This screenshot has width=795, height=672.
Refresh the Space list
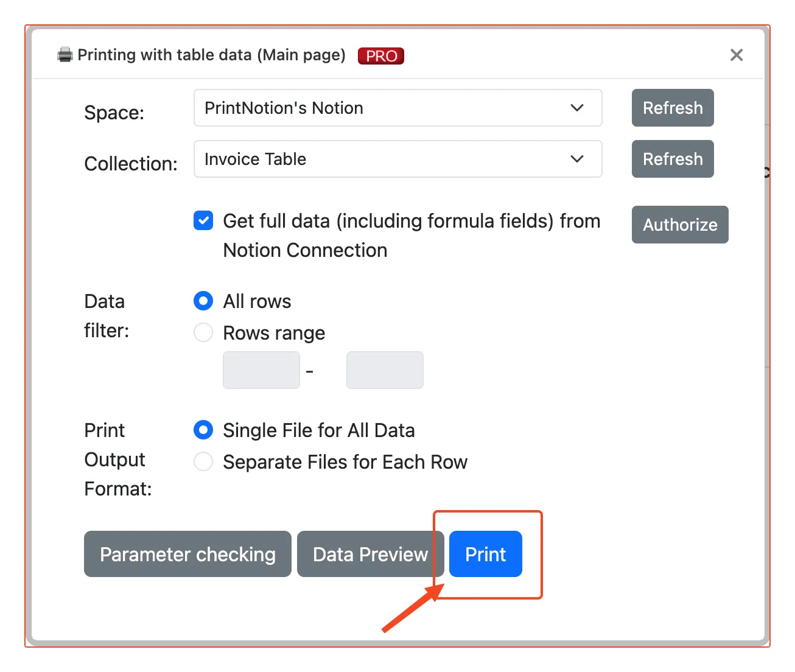pos(673,108)
